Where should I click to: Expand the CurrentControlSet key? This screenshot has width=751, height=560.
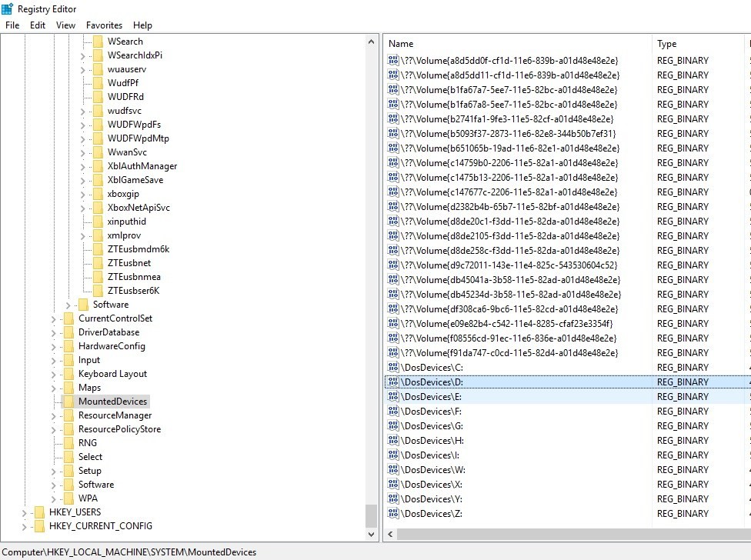tap(53, 318)
